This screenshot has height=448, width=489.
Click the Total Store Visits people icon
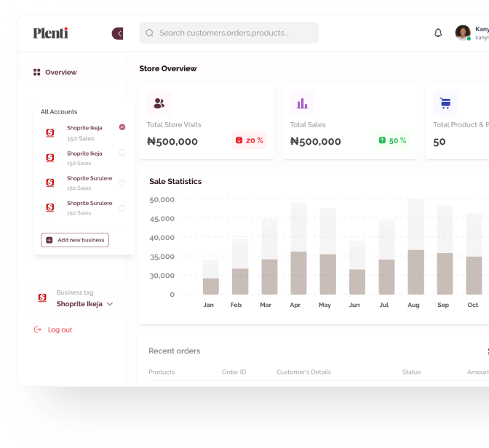pyautogui.click(x=159, y=103)
